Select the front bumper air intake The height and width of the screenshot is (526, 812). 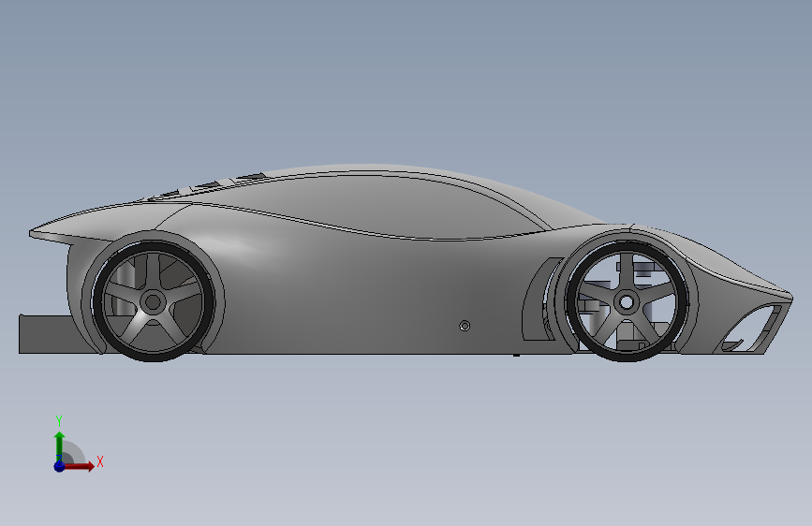tap(752, 328)
